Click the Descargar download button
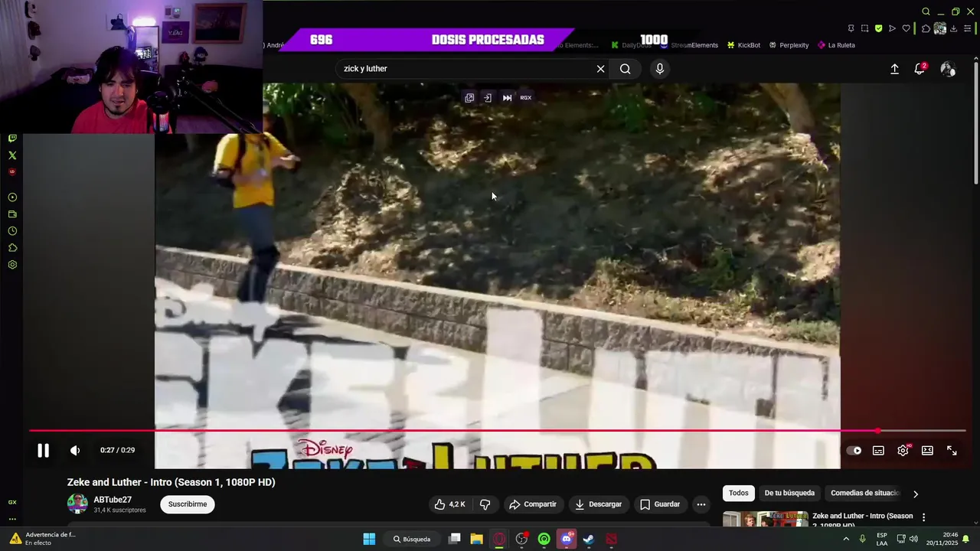Screen dimensions: 980x551 (x=599, y=504)
